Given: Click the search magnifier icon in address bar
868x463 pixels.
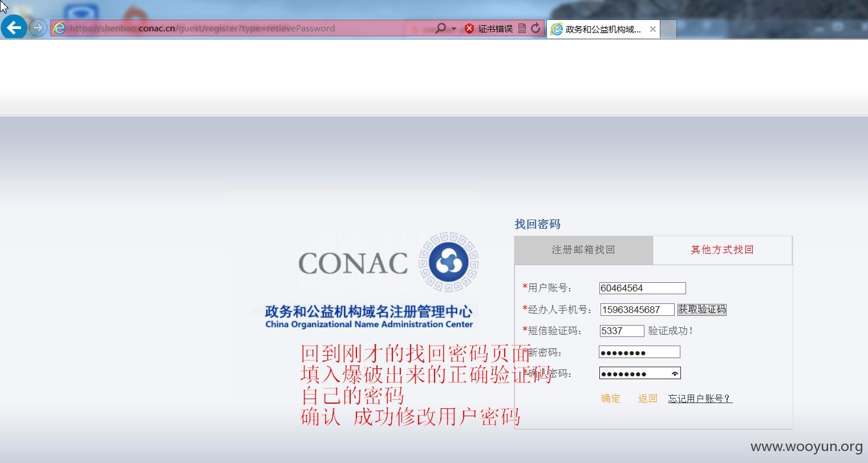Looking at the screenshot, I should [x=440, y=28].
